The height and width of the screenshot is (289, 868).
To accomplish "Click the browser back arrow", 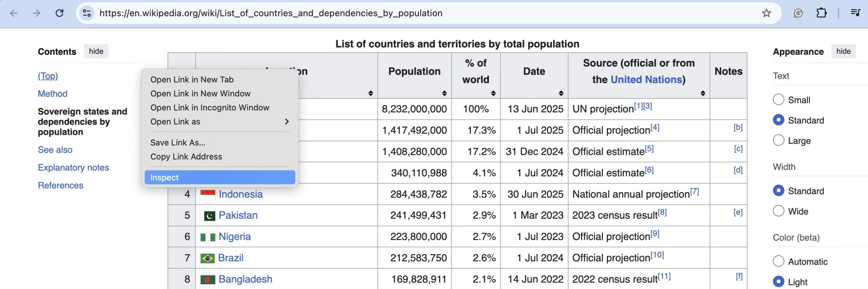I will (14, 13).
